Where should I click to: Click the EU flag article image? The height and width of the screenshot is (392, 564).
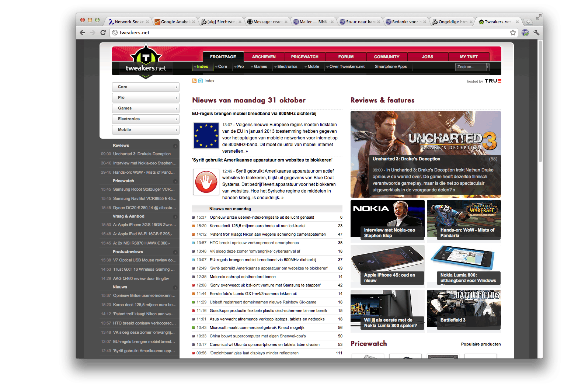206,136
